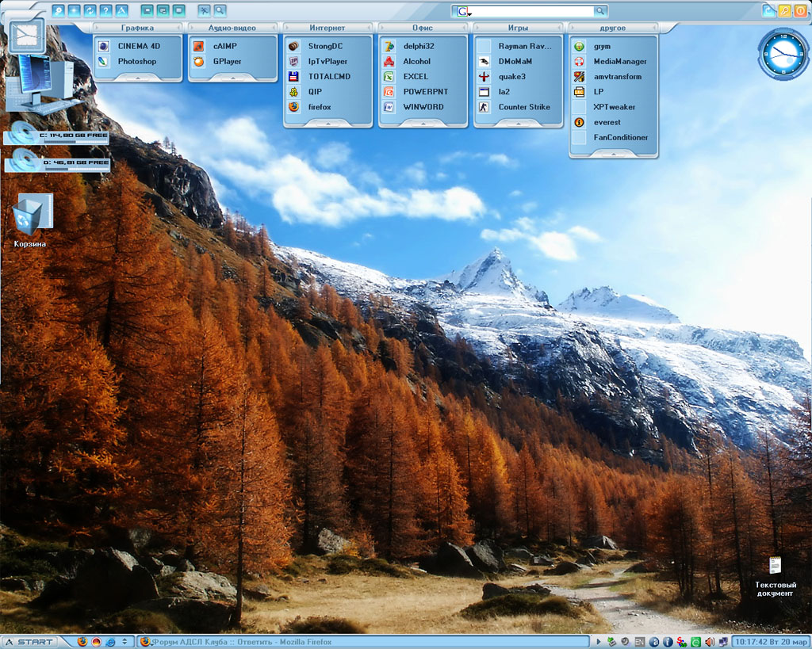Open everest in the другое panel
The width and height of the screenshot is (812, 649).
coord(607,122)
